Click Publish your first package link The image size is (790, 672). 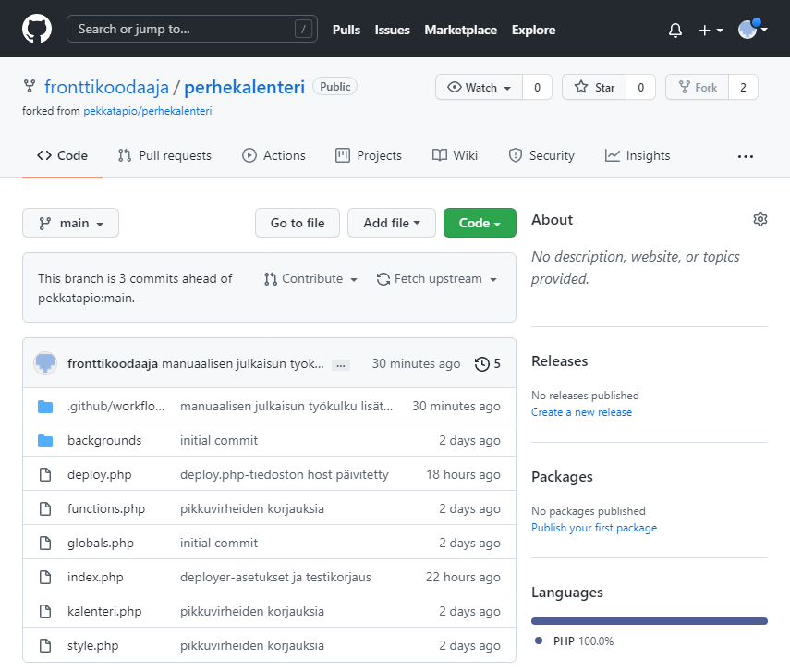tap(594, 527)
